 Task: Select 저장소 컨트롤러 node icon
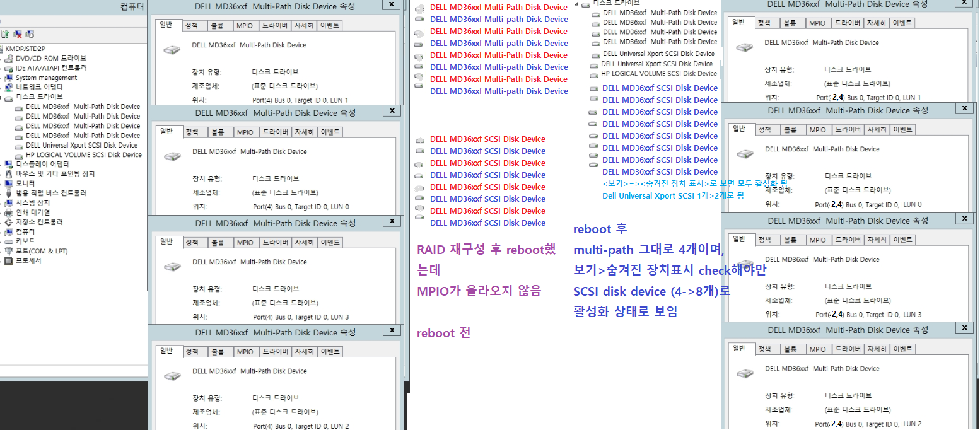pos(9,222)
